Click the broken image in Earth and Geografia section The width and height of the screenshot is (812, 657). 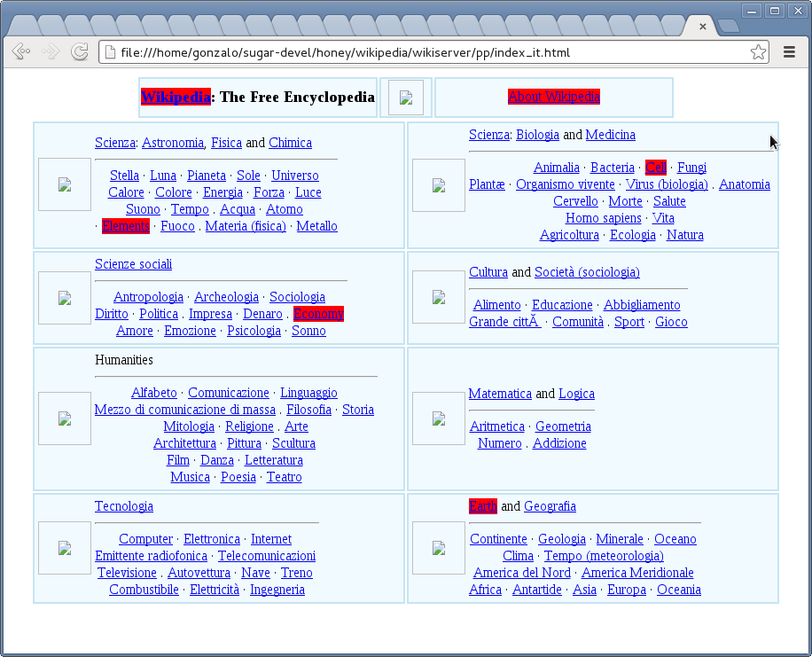point(439,548)
